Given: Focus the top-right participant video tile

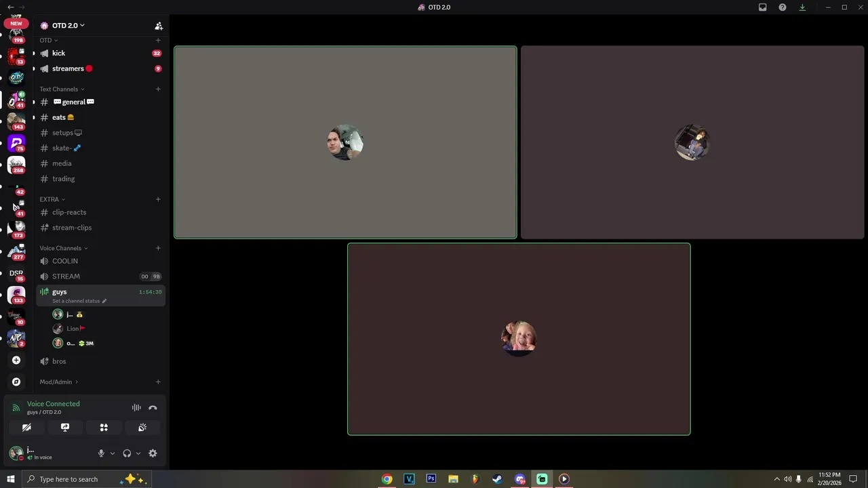Looking at the screenshot, I should [x=692, y=142].
